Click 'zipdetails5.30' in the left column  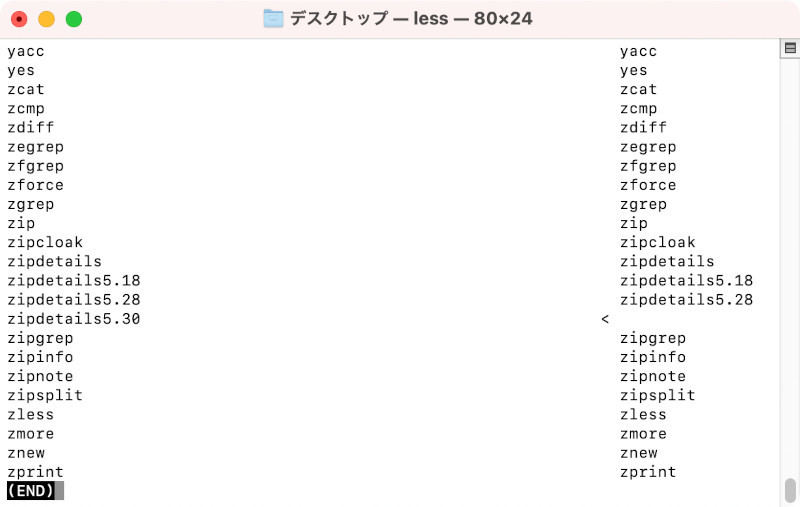tap(73, 319)
